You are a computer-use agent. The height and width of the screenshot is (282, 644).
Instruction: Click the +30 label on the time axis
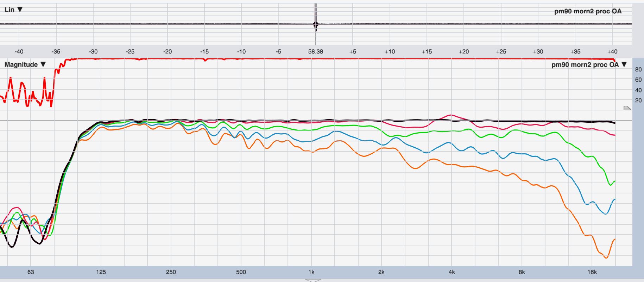tap(538, 52)
